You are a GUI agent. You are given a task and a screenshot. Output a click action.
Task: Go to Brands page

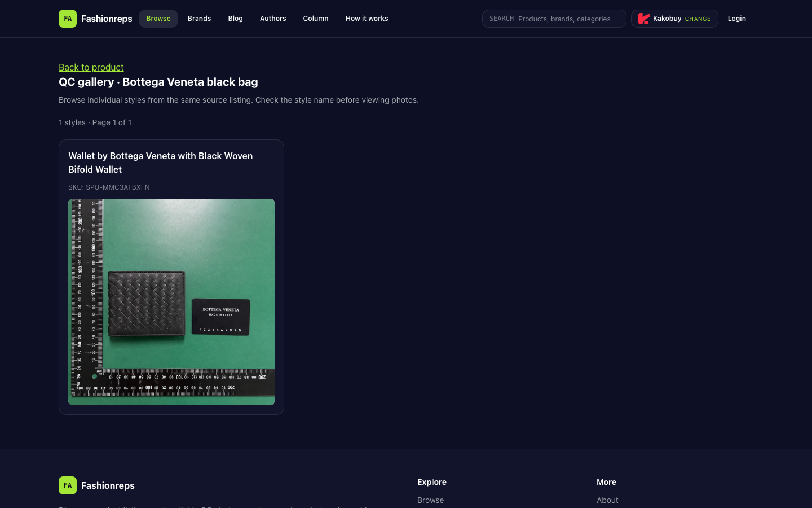(x=199, y=19)
